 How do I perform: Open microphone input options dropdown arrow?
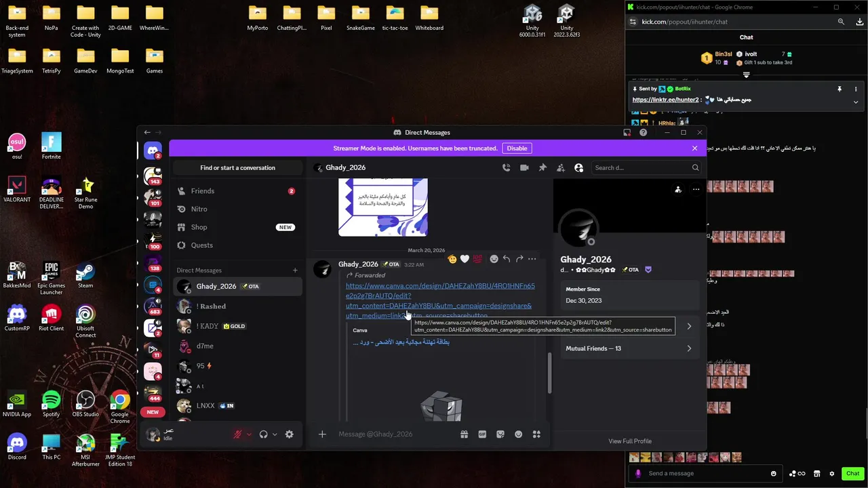249,434
